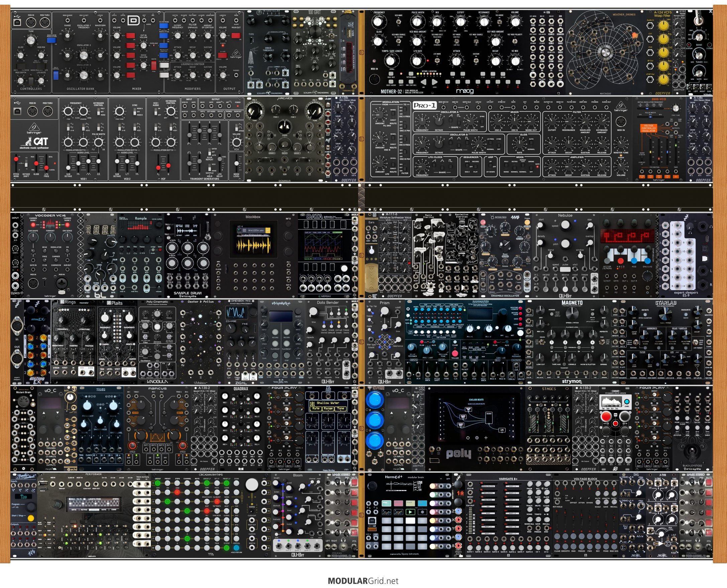Click the Program knob on Pamela's Workout
727x588 pixels.
(30, 507)
